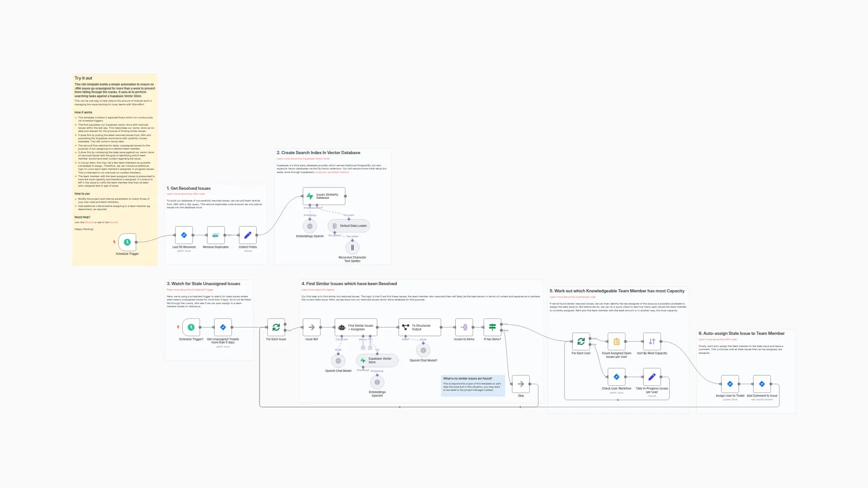Click the 'Need Help?' subheading
The height and width of the screenshot is (488, 868).
tap(82, 217)
